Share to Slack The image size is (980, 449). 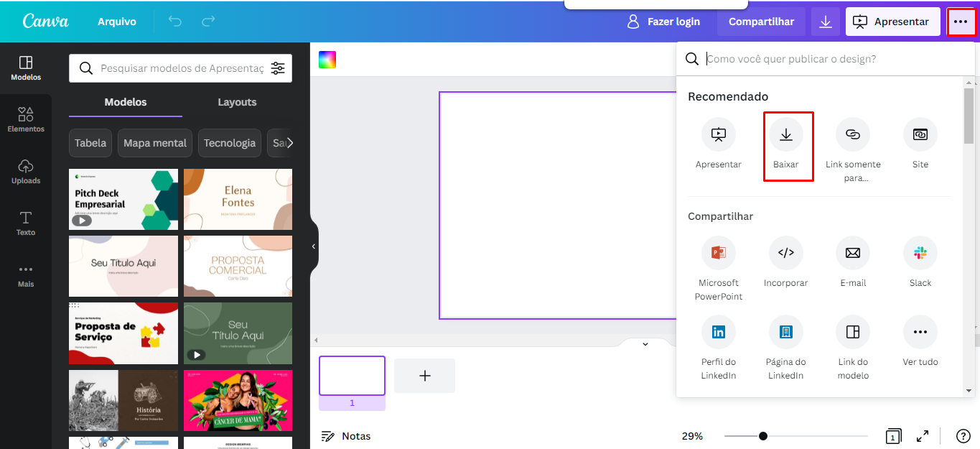pyautogui.click(x=920, y=262)
